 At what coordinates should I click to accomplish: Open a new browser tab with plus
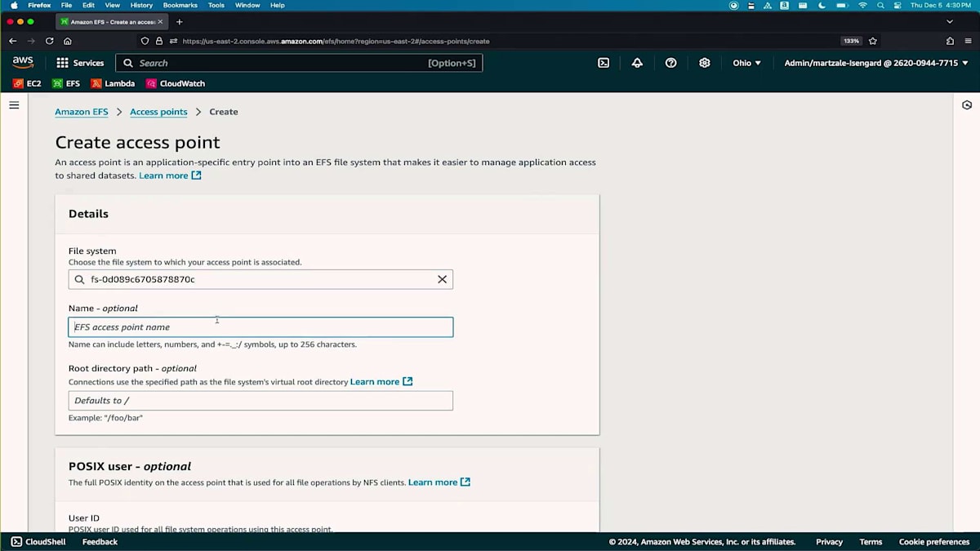[x=180, y=22]
